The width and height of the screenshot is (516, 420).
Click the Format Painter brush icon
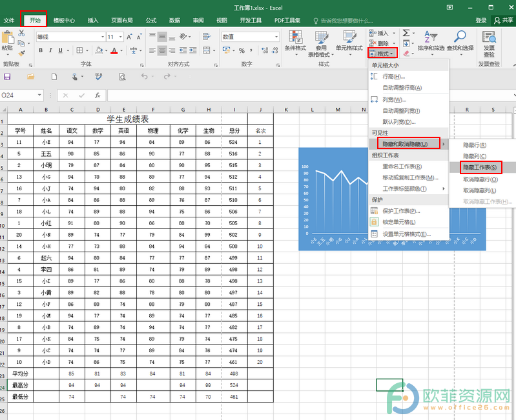point(22,53)
